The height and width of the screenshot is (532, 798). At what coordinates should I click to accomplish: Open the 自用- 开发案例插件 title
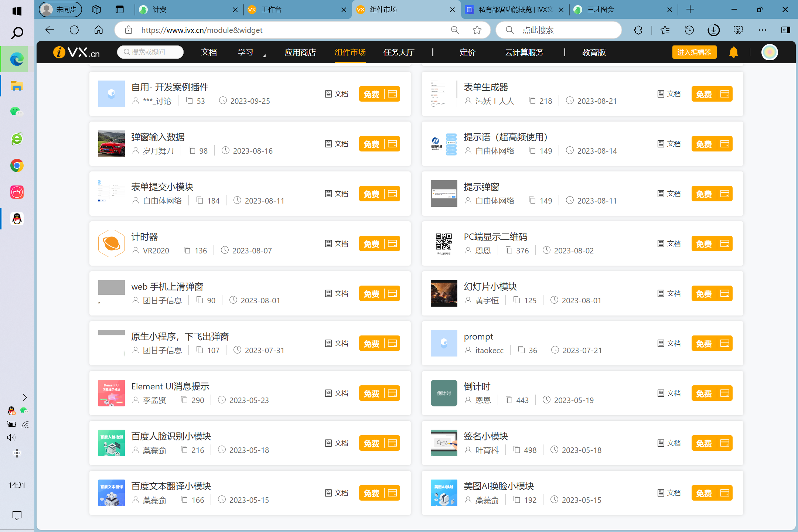[x=170, y=87]
